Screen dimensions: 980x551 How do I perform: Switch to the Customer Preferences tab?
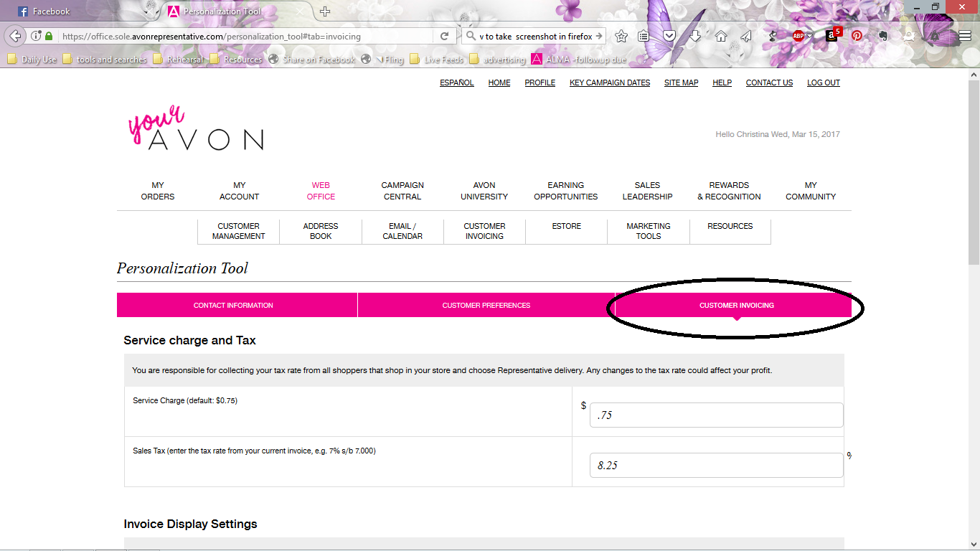point(486,305)
